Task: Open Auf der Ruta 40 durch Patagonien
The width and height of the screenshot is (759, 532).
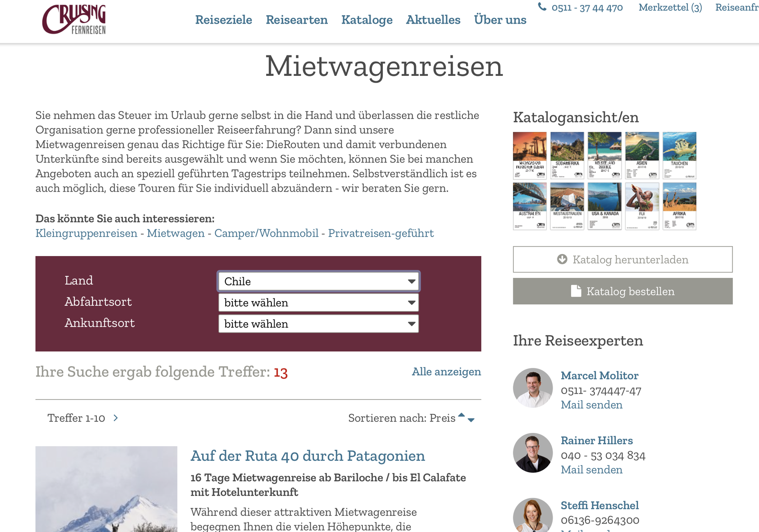Action: pos(307,456)
